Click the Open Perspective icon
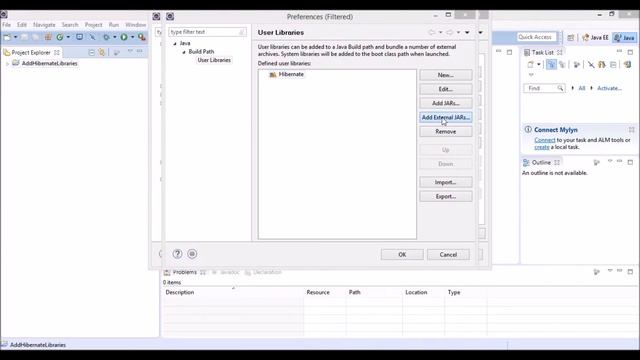The height and width of the screenshot is (360, 640). coord(570,38)
